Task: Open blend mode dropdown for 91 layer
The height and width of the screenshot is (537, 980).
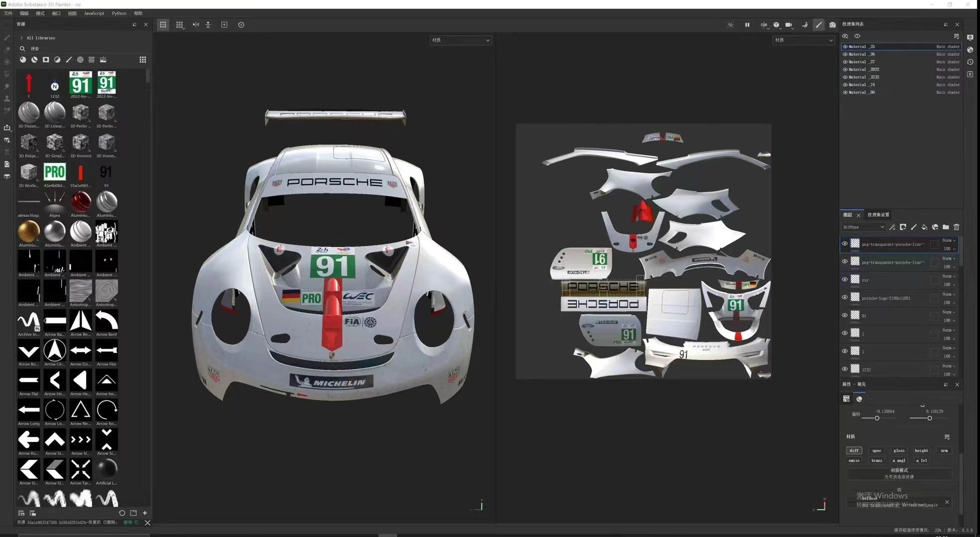Action: coord(949,312)
